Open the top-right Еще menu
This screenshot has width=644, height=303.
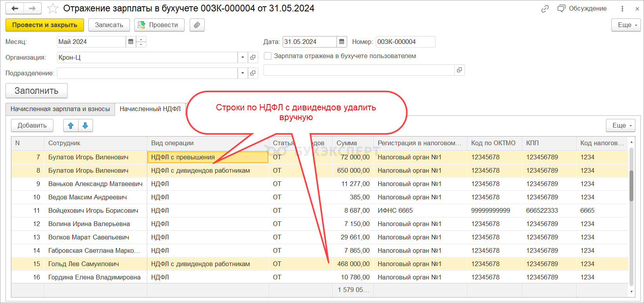click(626, 25)
